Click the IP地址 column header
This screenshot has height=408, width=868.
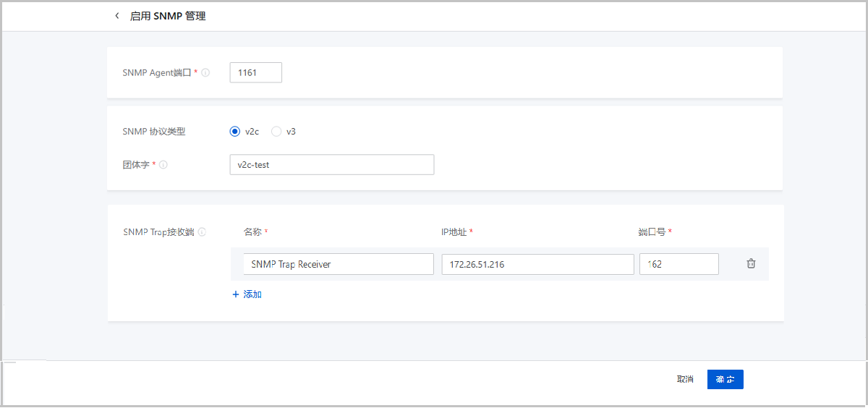point(454,232)
